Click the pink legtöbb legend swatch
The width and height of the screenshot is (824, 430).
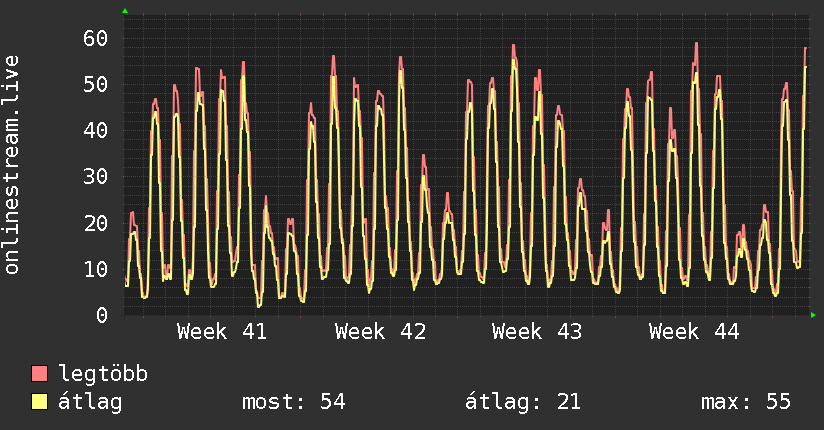coord(39,373)
